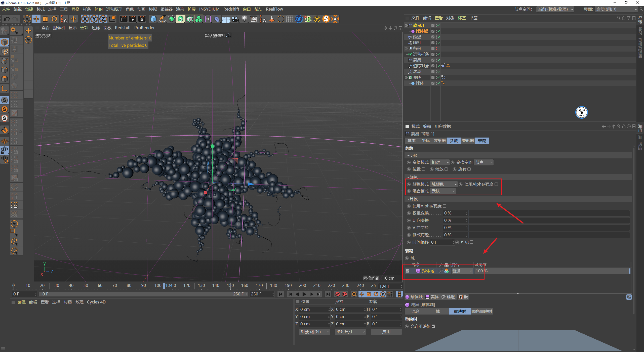Screen dimensions: 644x352
Task: Uncheck 允许重映射 at the bottom panel
Action: point(434,326)
